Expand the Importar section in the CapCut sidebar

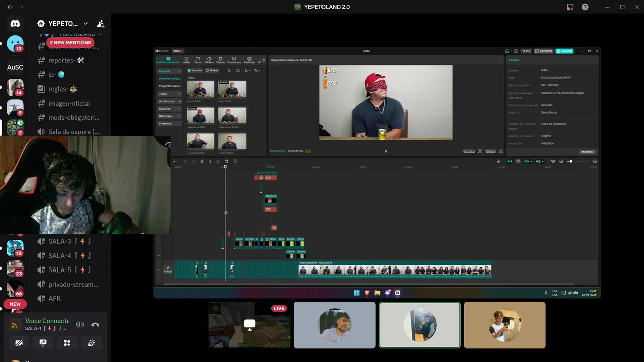click(x=169, y=71)
